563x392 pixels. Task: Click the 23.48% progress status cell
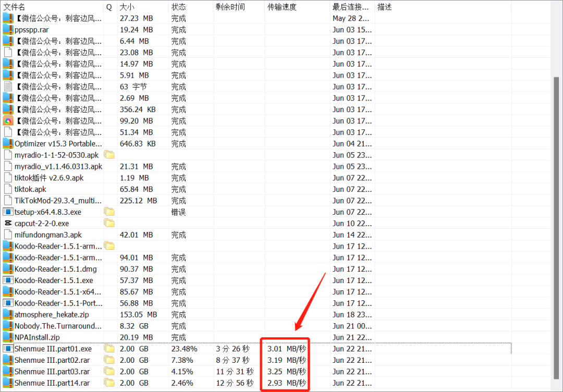pos(184,349)
